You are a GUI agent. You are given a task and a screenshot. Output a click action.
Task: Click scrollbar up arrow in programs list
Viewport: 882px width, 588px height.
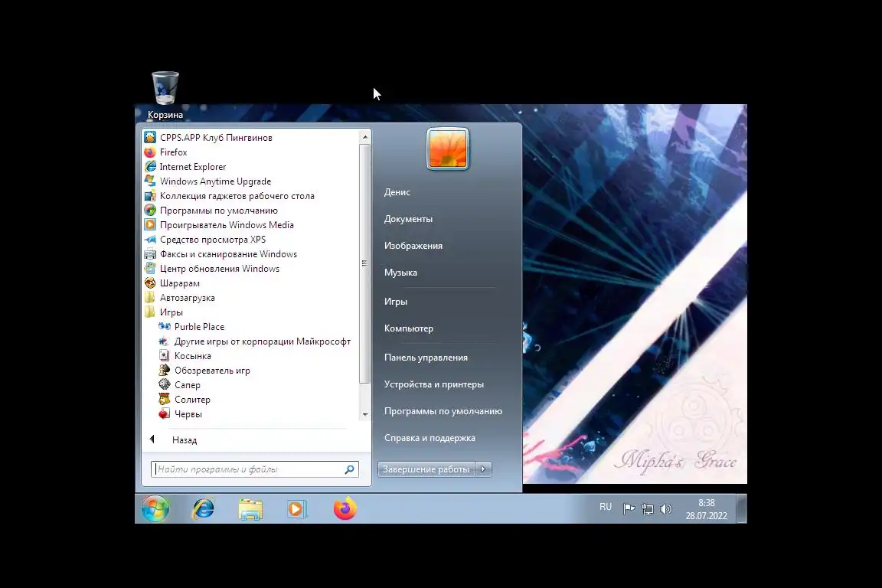click(x=365, y=137)
